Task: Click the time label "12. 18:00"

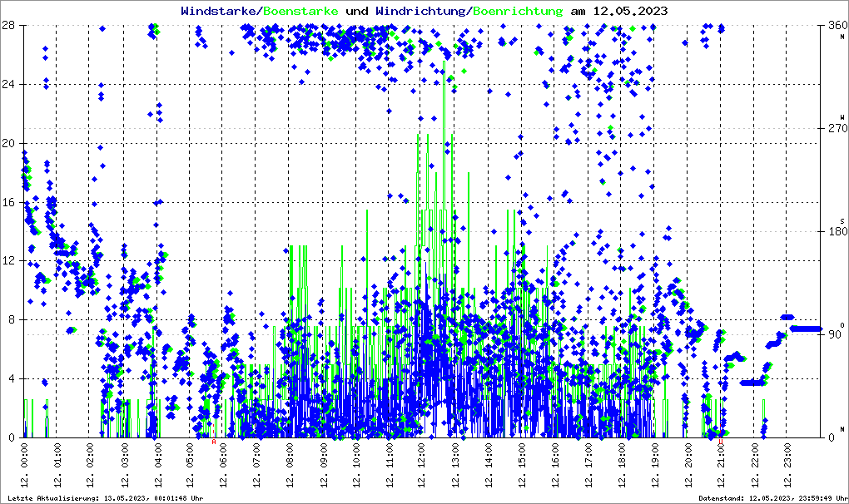Action: (x=622, y=465)
